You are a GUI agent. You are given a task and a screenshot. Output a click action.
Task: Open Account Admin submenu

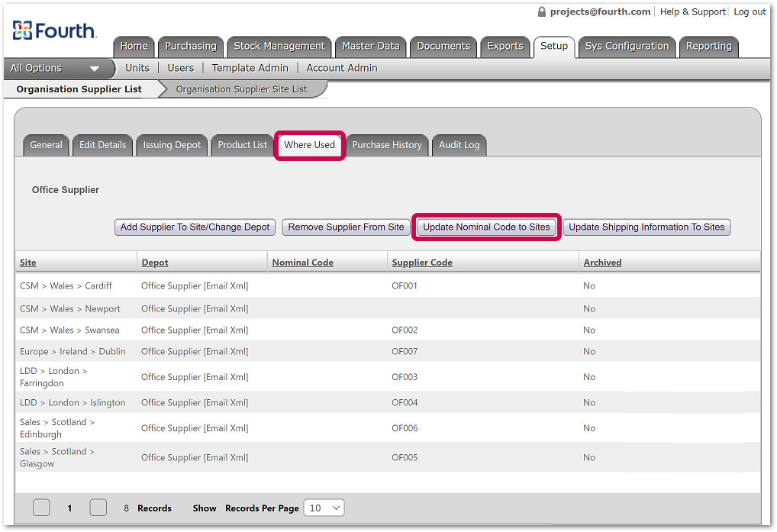pos(342,69)
